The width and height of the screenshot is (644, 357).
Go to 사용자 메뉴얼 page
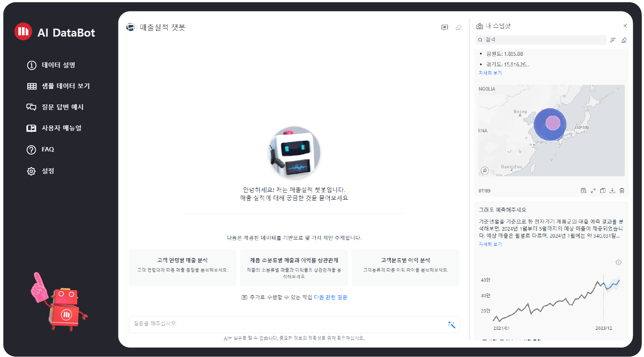click(x=61, y=128)
